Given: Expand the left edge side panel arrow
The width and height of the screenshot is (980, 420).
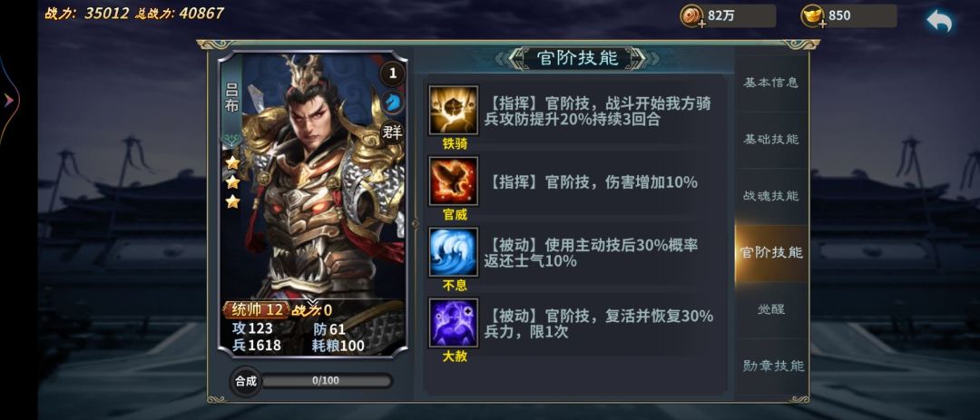Looking at the screenshot, I should tap(9, 100).
